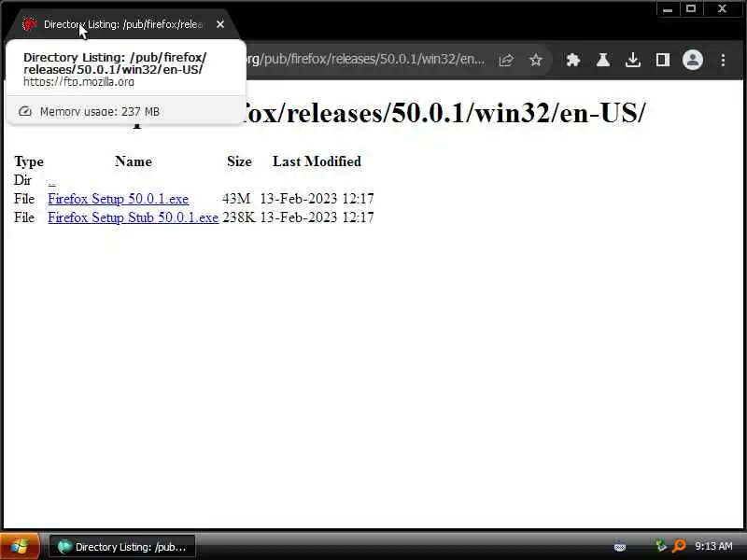Image resolution: width=747 pixels, height=560 pixels.
Task: Click the address bar URL text
Action: click(366, 60)
